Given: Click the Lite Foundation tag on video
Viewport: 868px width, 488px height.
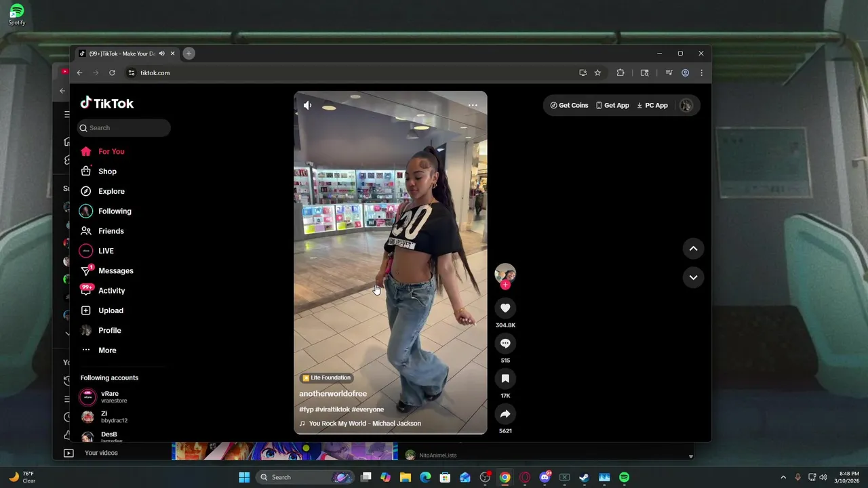Looking at the screenshot, I should pyautogui.click(x=327, y=378).
